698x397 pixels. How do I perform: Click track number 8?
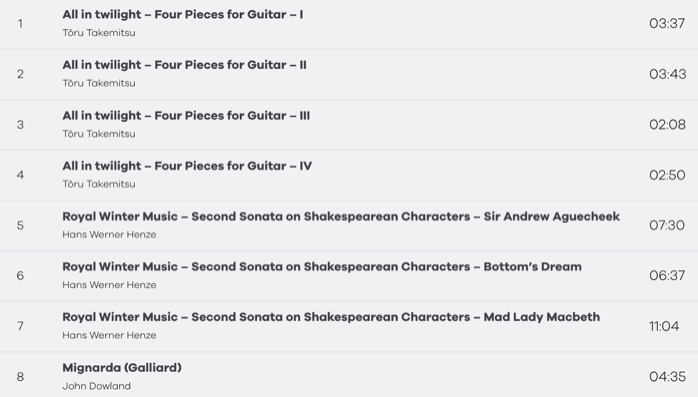[20, 377]
